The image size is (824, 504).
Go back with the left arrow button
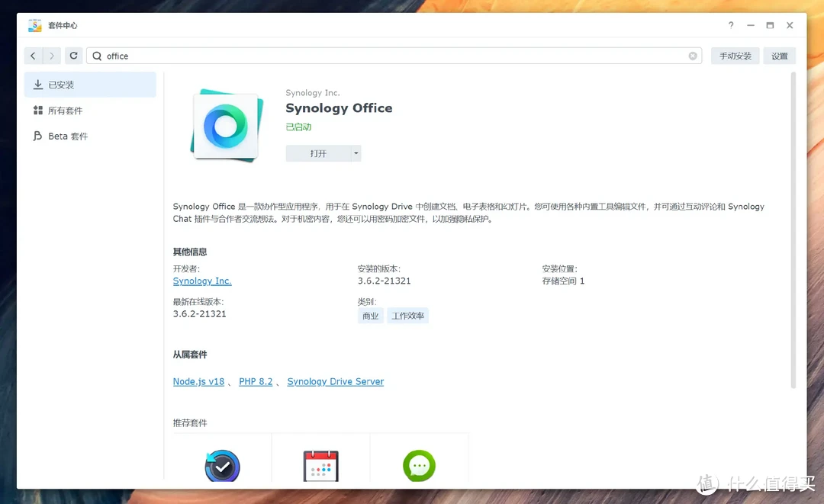33,56
